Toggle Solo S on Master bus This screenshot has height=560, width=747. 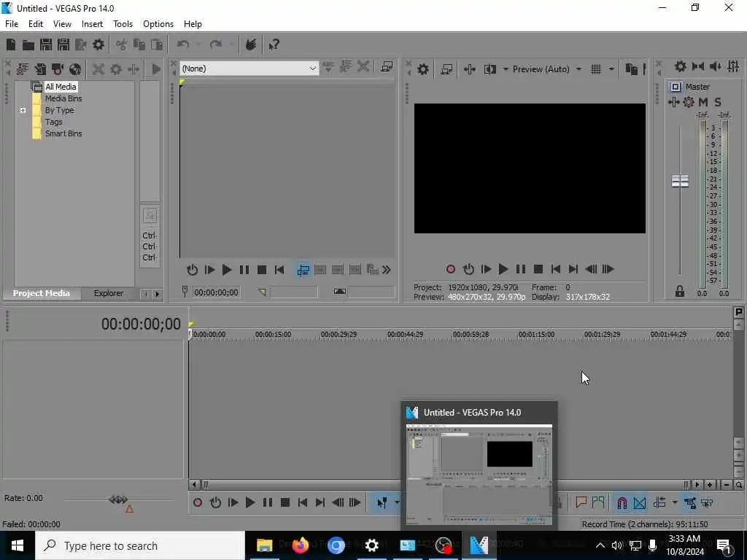pos(718,102)
